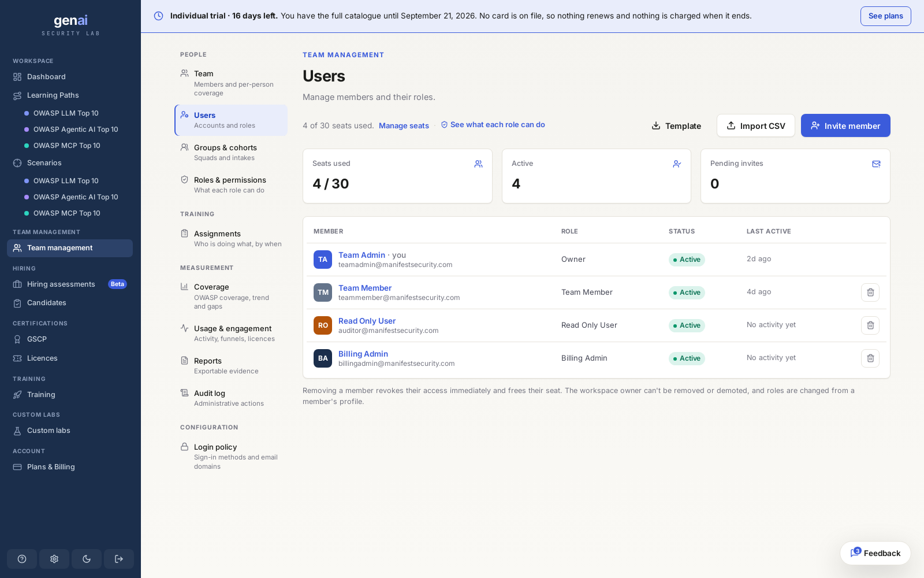Download the CSV Template
The height and width of the screenshot is (578, 924).
(676, 126)
